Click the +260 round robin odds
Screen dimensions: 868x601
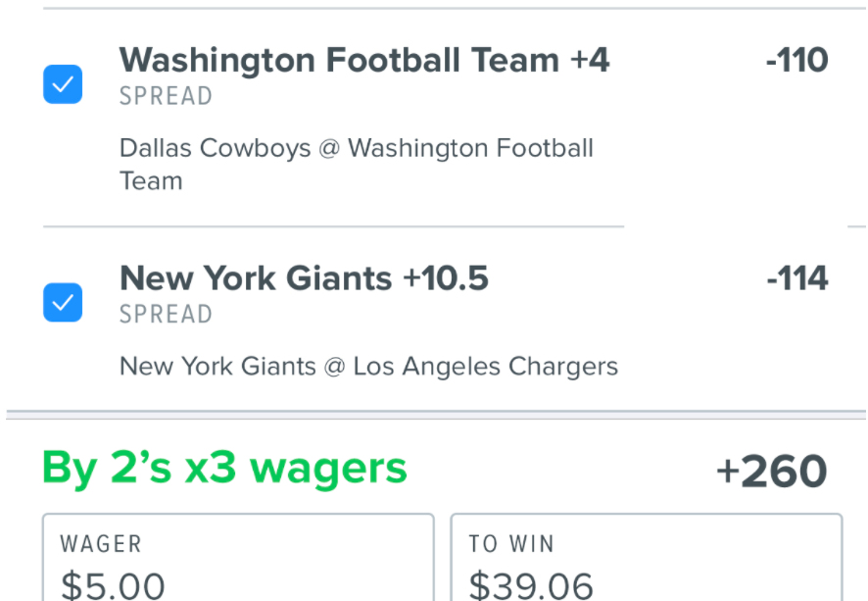pyautogui.click(x=772, y=472)
